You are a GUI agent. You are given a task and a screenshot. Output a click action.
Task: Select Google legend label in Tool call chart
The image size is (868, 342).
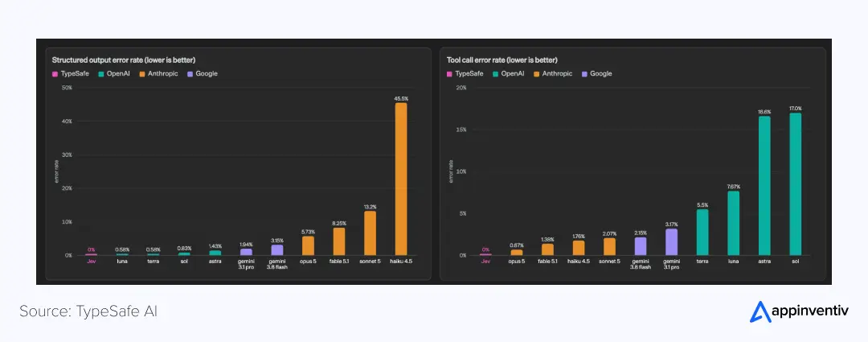click(x=601, y=74)
